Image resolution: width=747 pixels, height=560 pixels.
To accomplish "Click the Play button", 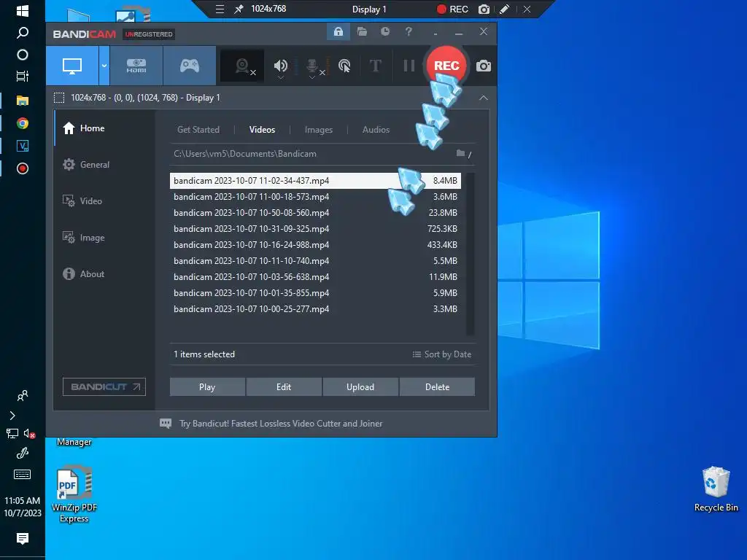I will [x=207, y=387].
